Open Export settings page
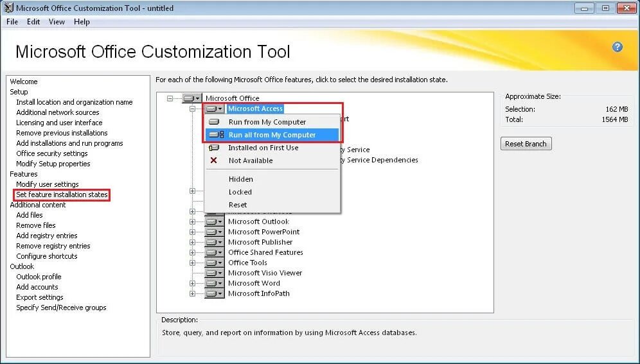Screen dimensions: 640x364 [40, 297]
